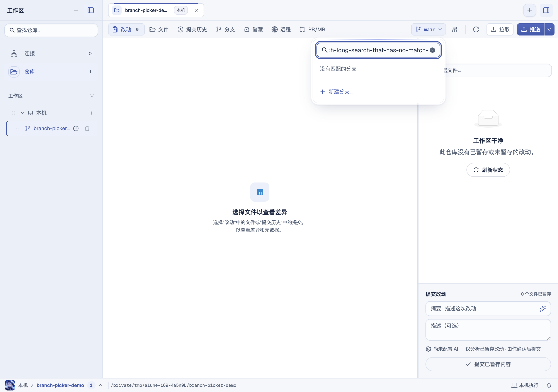Switch to the 提交历史 tab
This screenshot has height=392, width=558.
click(x=192, y=29)
